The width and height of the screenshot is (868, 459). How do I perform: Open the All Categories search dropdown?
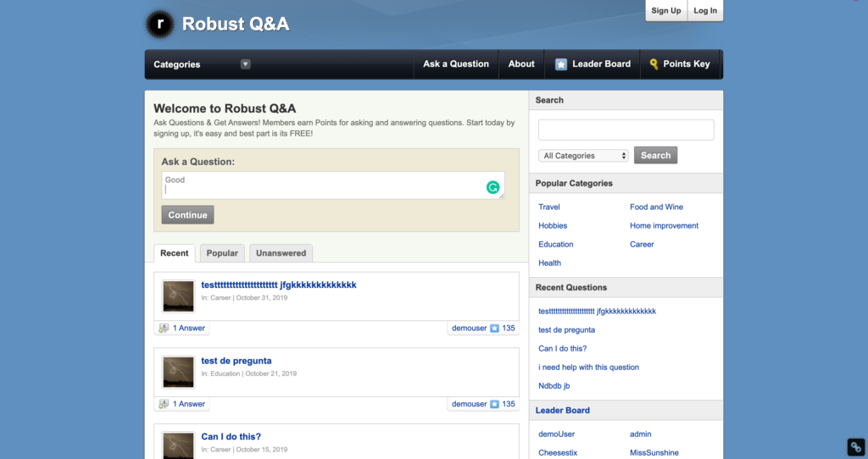(x=583, y=156)
